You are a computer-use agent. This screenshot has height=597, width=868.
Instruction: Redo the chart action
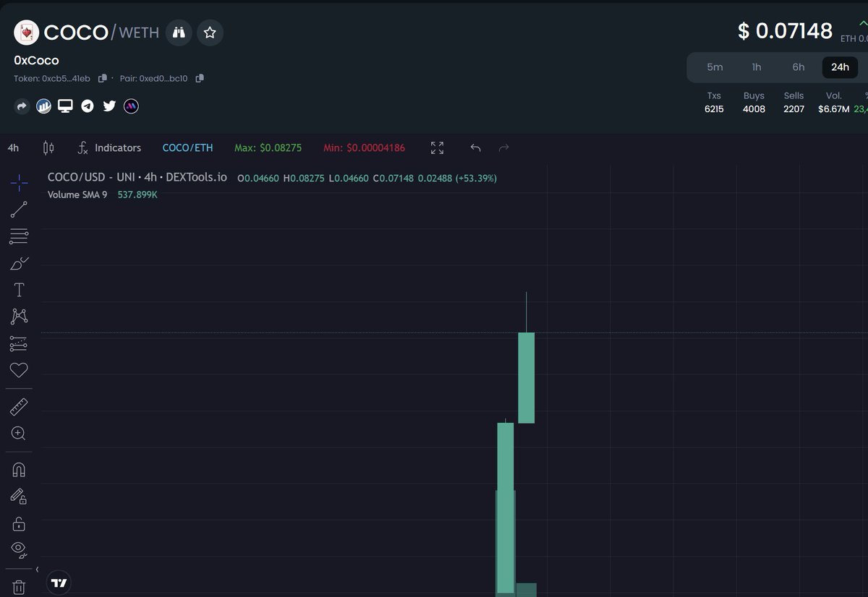(x=504, y=147)
